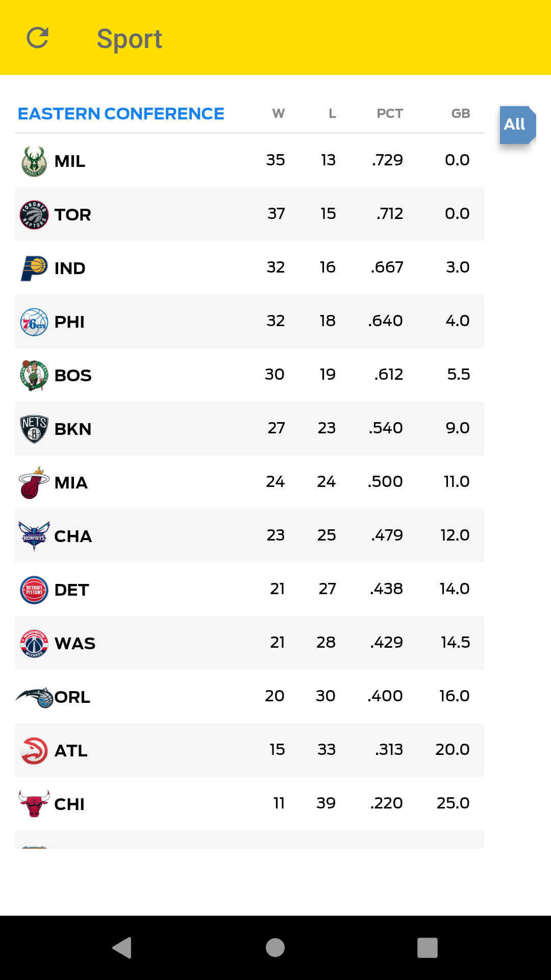Select the Boston Celtics logo
551x980 pixels.
[x=34, y=376]
